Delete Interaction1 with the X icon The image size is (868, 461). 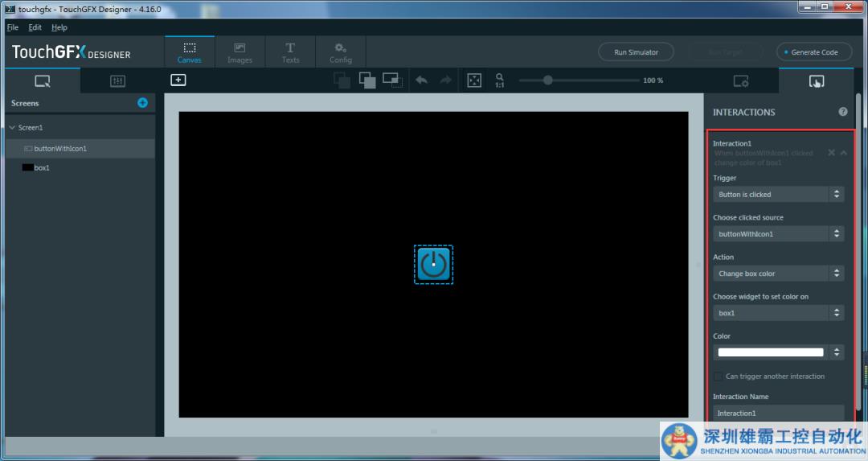tap(832, 153)
